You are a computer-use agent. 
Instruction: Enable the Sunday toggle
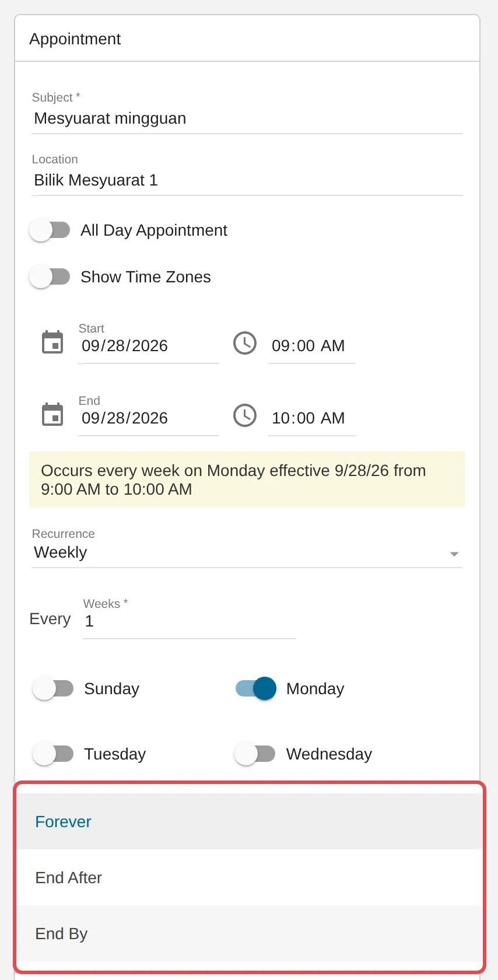(53, 688)
